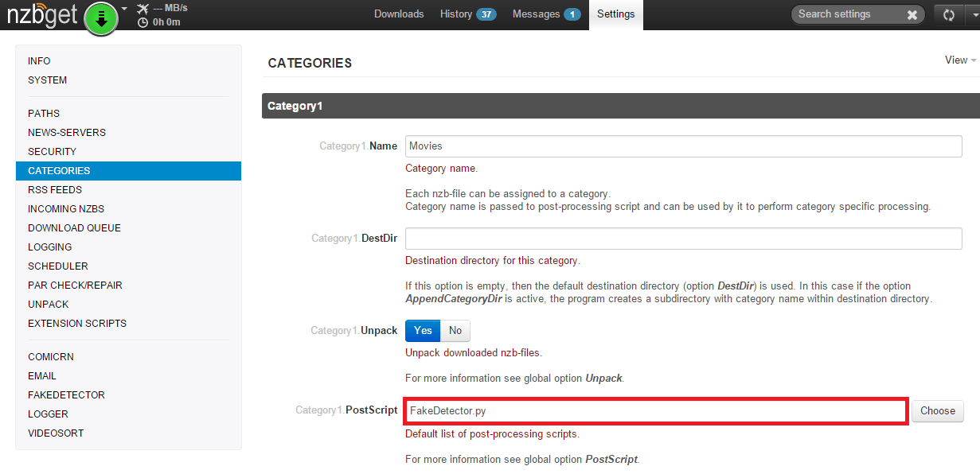This screenshot has height=474, width=980.
Task: Expand the View dropdown menu
Action: [960, 60]
